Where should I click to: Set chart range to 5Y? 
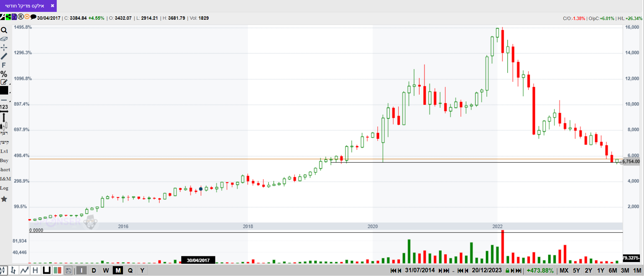click(576, 271)
